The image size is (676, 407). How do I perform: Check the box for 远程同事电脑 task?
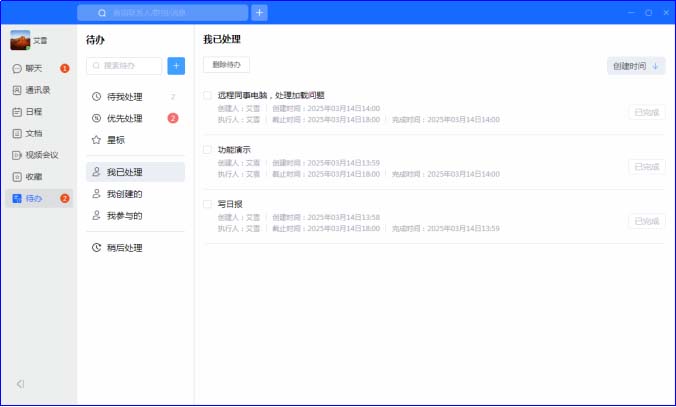point(207,95)
